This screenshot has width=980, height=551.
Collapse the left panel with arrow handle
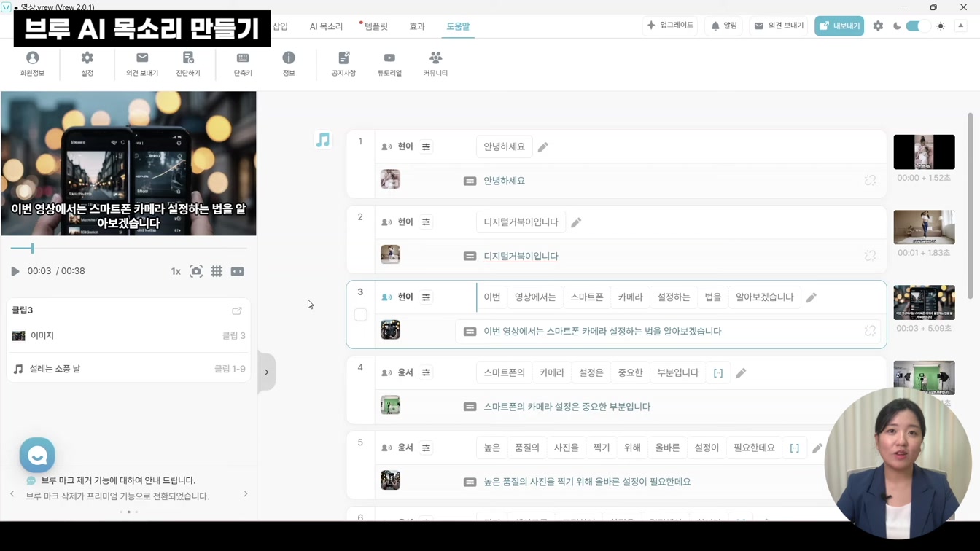(266, 372)
